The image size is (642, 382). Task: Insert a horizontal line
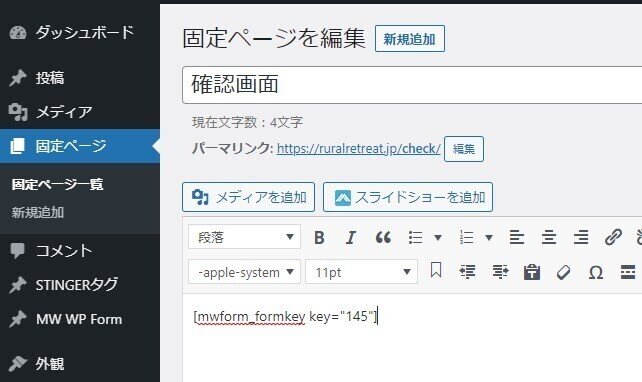pyautogui.click(x=628, y=272)
